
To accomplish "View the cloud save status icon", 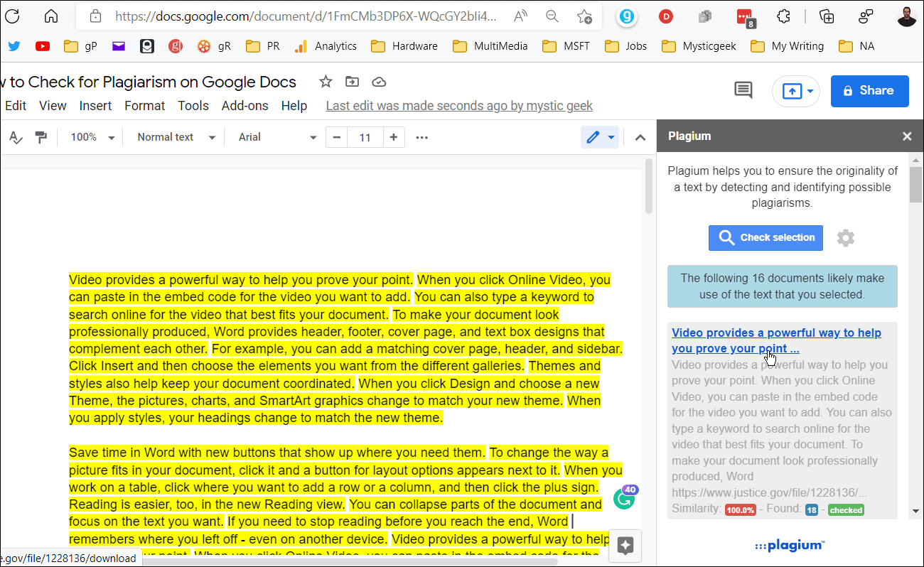I will coord(379,82).
